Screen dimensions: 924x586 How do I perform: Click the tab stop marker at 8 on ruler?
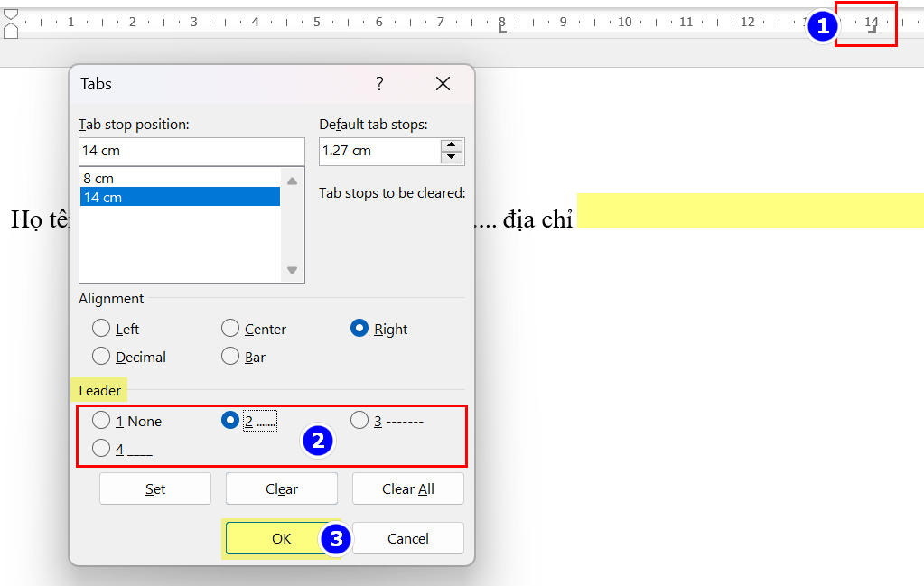coord(502,30)
